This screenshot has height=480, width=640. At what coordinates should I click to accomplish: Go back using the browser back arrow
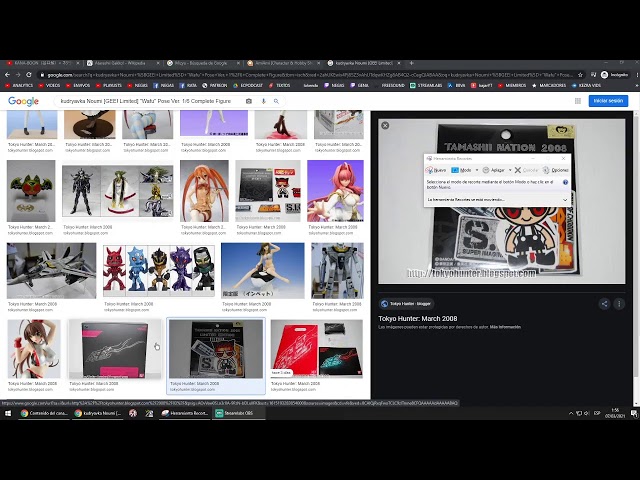pos(7,75)
